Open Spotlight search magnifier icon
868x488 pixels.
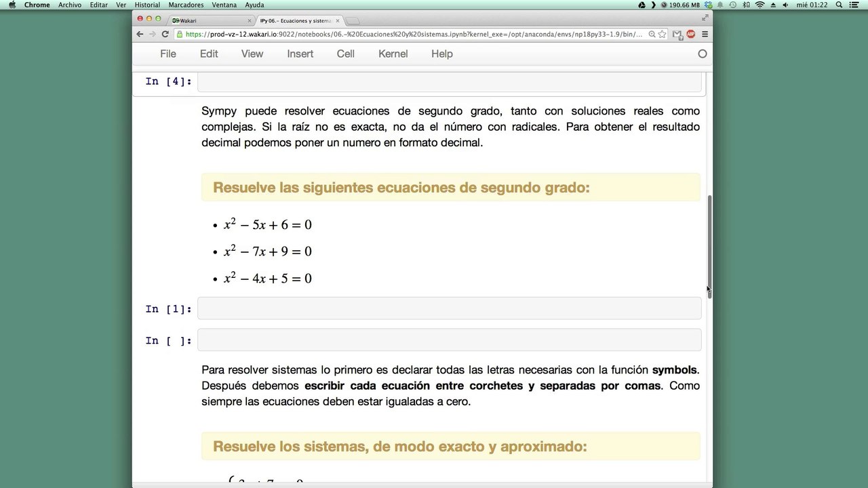coord(839,5)
